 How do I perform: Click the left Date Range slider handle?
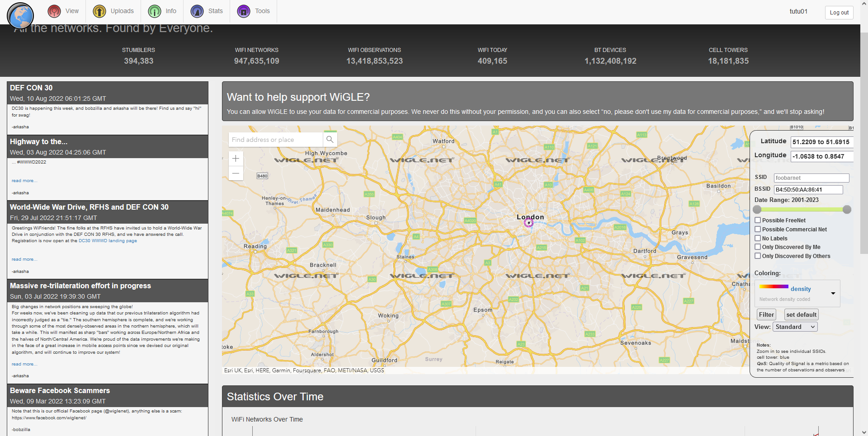(757, 209)
